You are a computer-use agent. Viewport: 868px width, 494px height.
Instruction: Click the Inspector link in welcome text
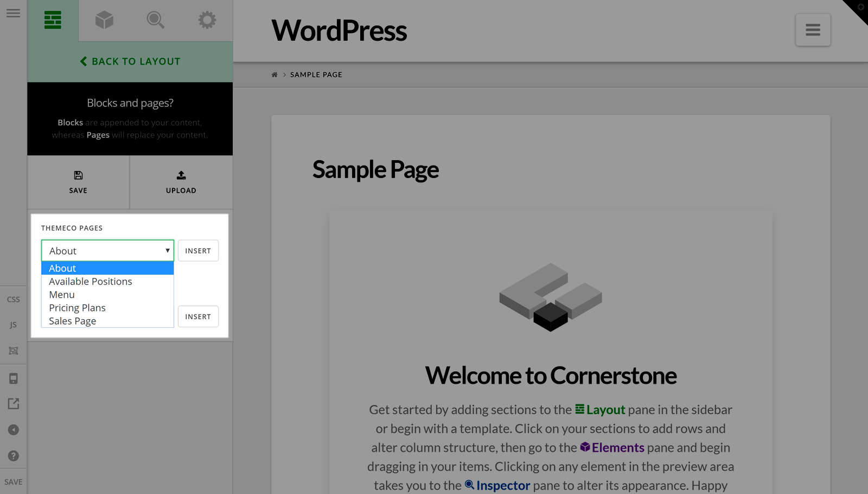pos(497,485)
